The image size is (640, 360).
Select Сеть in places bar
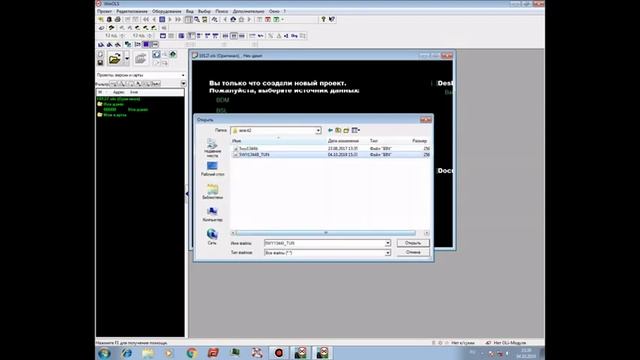pyautogui.click(x=212, y=237)
